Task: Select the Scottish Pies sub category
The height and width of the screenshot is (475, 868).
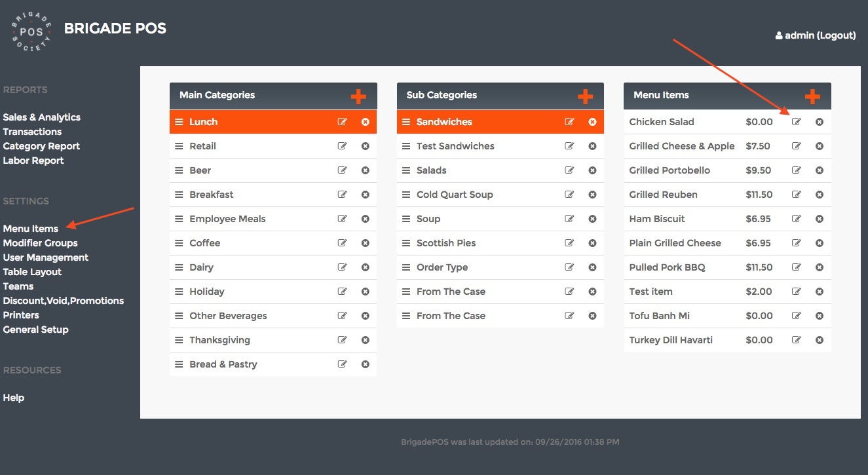Action: click(446, 243)
